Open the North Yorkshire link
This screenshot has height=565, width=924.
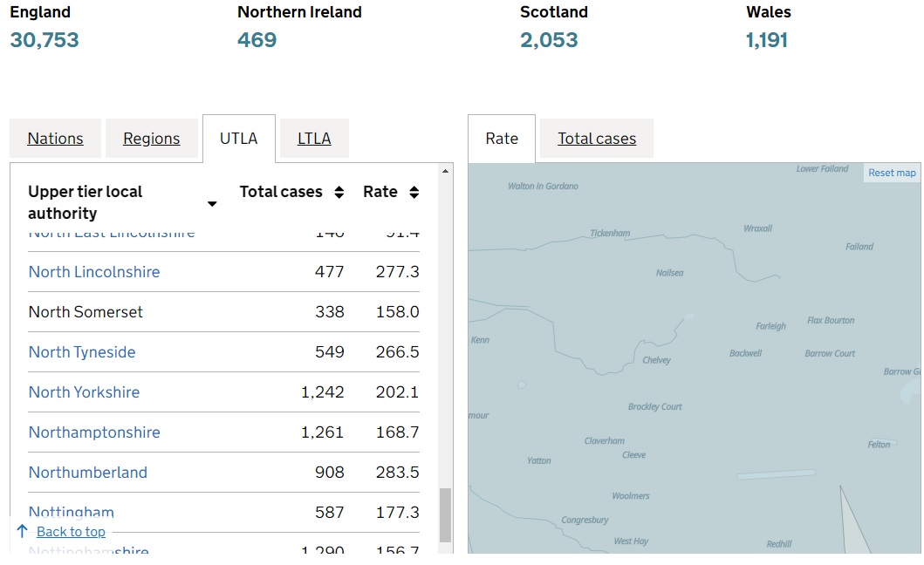pyautogui.click(x=84, y=392)
